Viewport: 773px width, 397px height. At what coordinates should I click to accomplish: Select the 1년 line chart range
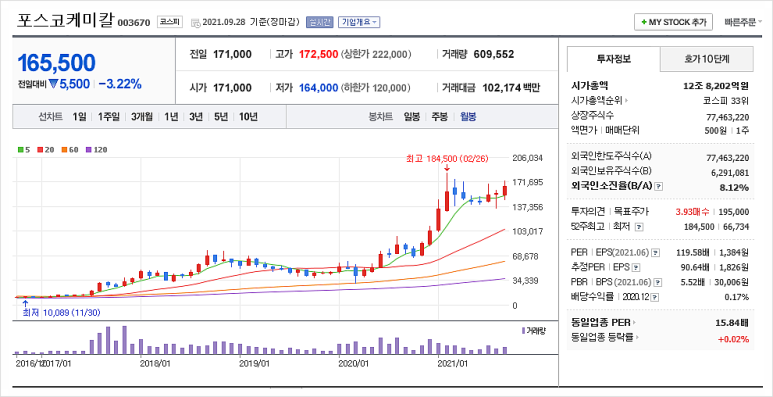172,117
